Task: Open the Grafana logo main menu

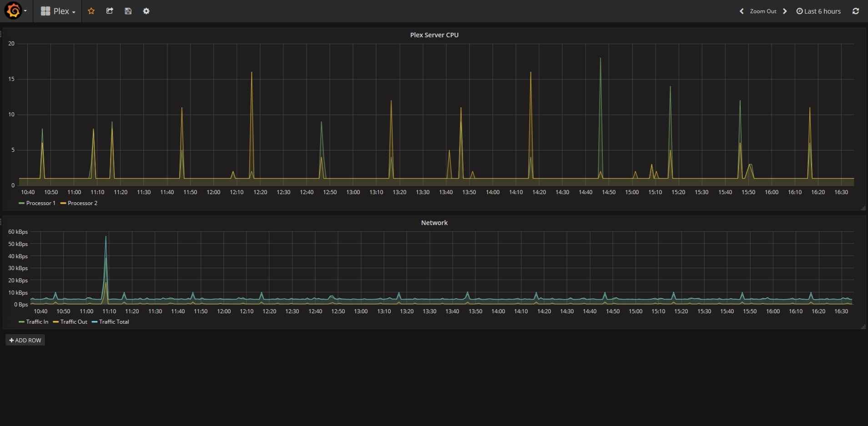Action: [x=13, y=11]
